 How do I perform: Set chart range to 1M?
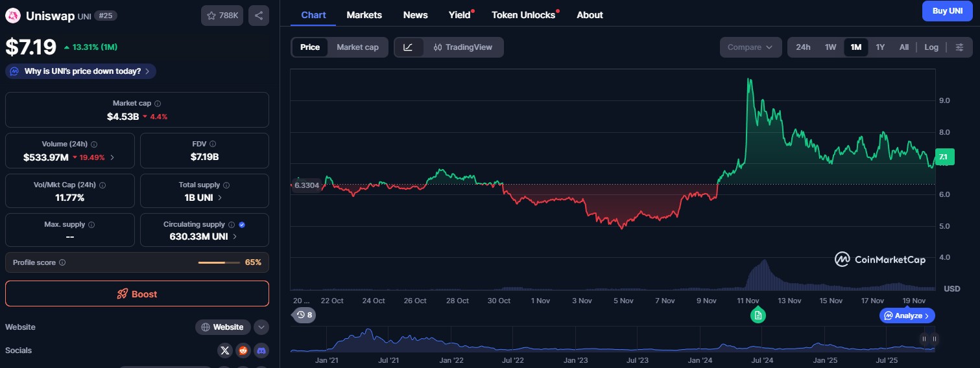point(856,47)
